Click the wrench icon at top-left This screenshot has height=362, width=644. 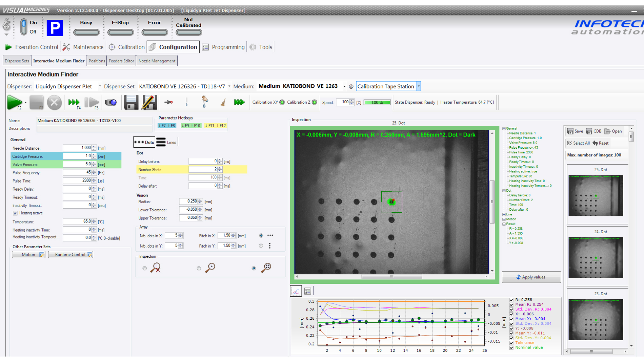tap(6, 25)
